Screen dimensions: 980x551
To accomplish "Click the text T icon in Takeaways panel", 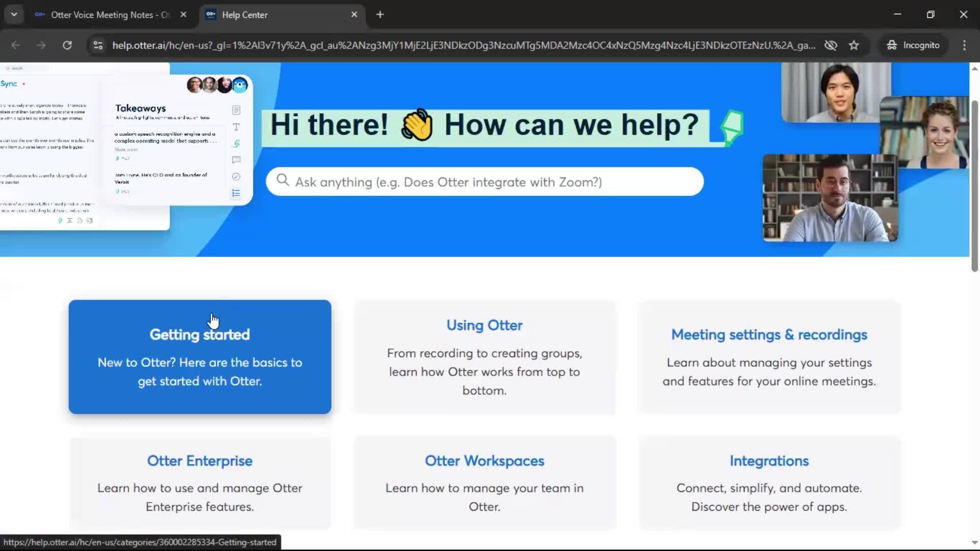I will 236,127.
